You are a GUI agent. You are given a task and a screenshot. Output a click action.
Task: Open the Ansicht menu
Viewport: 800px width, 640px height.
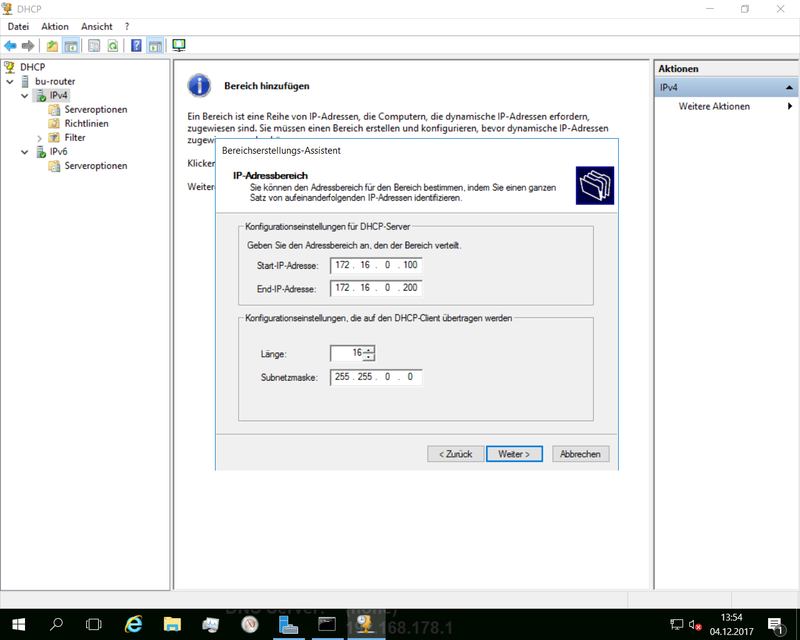tap(97, 26)
